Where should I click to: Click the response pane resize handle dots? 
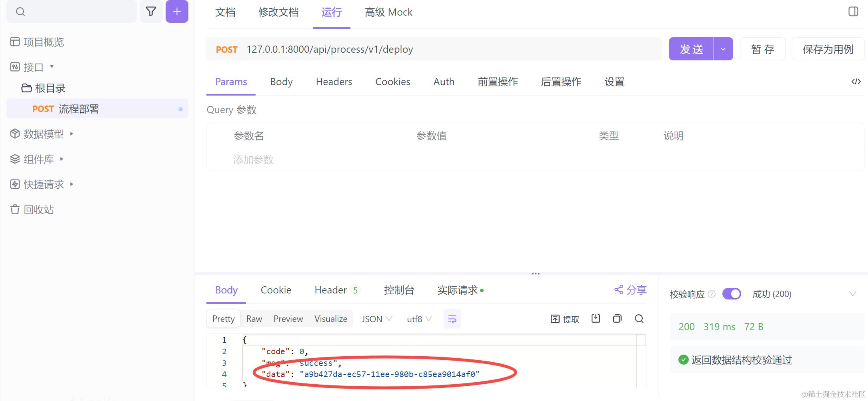[x=536, y=274]
